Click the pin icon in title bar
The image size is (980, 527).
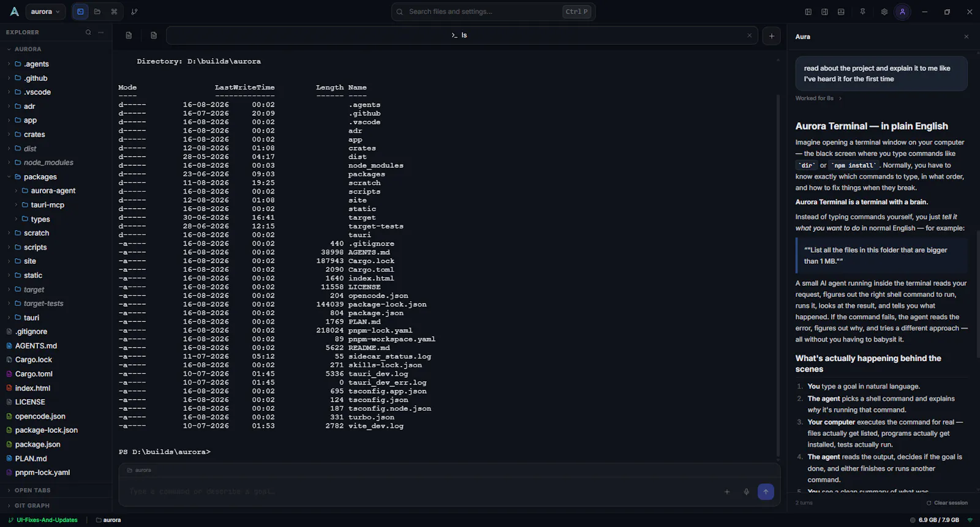click(x=862, y=12)
